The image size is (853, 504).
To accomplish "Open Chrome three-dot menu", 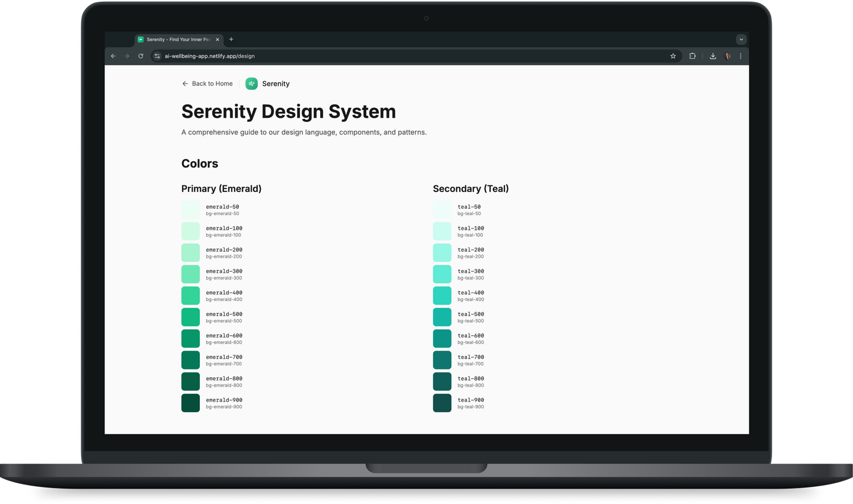I will 740,56.
